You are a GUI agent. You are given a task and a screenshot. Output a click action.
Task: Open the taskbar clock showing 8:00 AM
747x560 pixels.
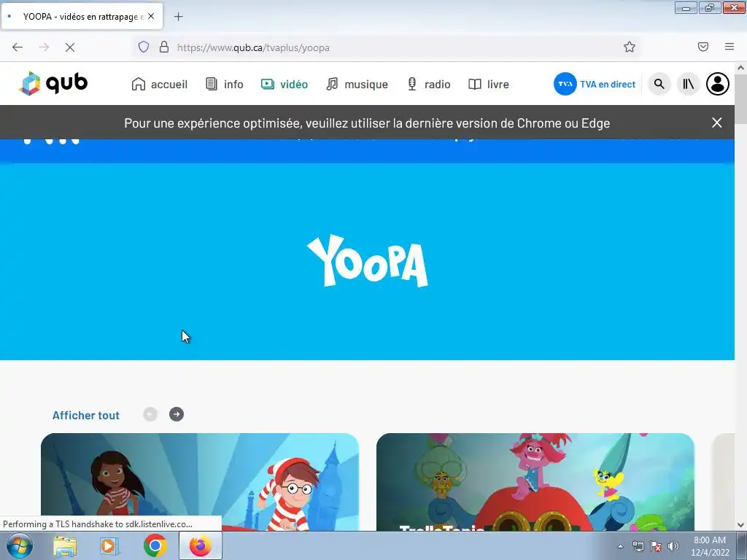pyautogui.click(x=710, y=546)
